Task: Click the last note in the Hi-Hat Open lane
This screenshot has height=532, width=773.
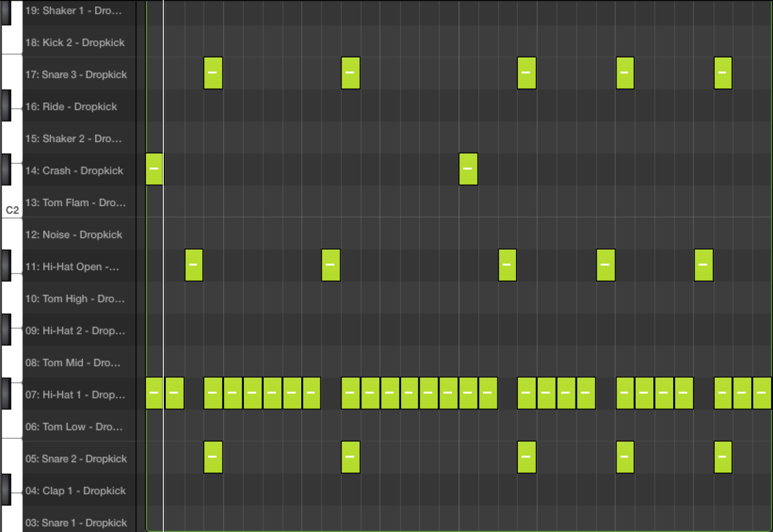Action: point(704,265)
